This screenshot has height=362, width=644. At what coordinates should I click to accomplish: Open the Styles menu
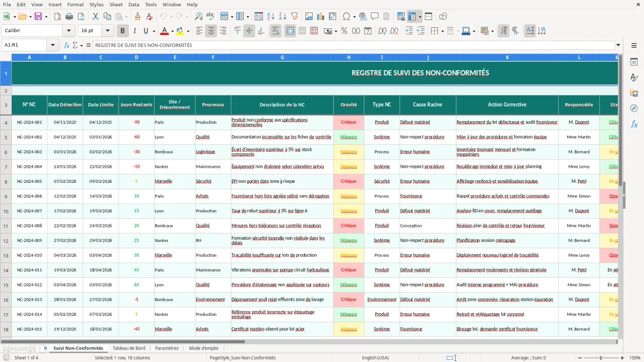pyautogui.click(x=97, y=4)
